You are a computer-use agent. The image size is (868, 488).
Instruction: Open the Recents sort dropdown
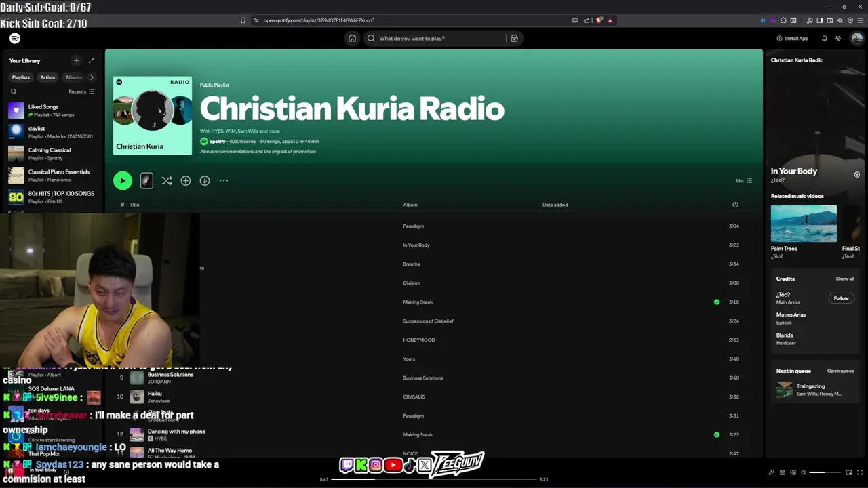81,91
